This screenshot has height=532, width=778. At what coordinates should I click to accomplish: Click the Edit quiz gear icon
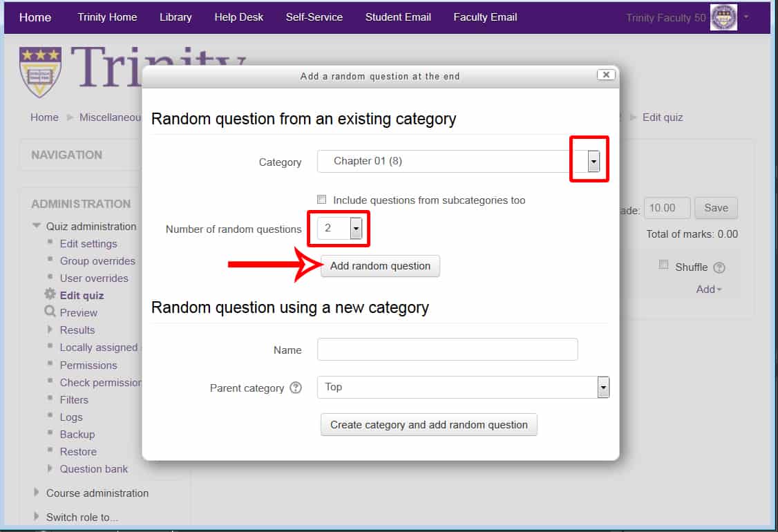pyautogui.click(x=50, y=295)
